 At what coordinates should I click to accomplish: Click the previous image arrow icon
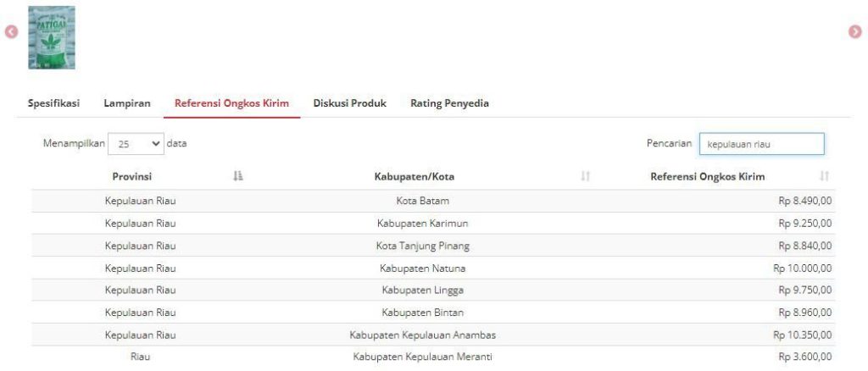[11, 32]
